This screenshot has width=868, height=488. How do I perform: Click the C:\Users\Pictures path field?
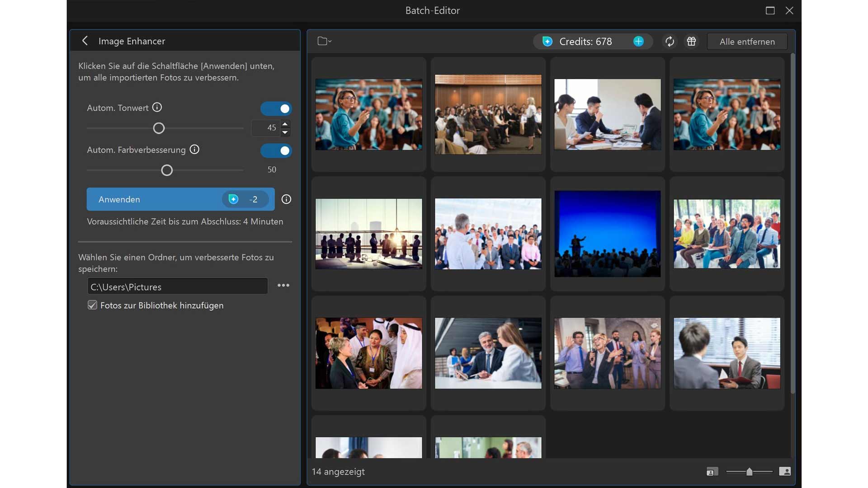[x=177, y=286]
